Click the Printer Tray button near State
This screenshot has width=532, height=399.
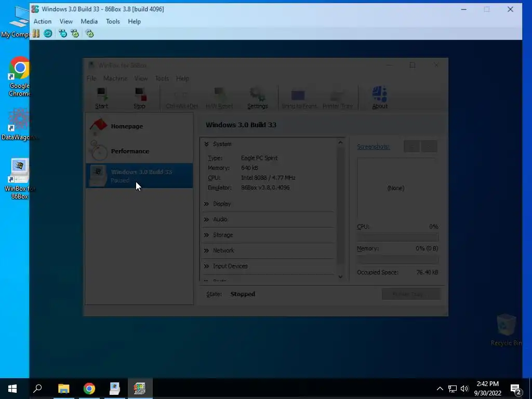[x=411, y=294]
